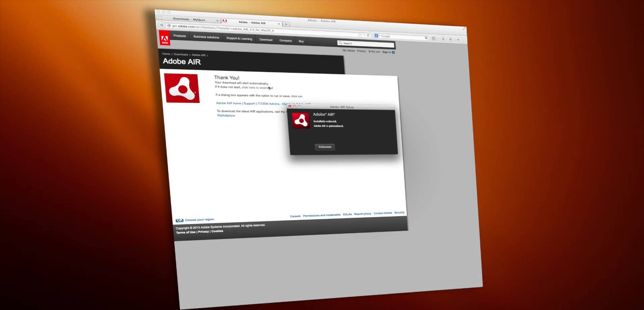Open the Marketplace link

point(226,115)
